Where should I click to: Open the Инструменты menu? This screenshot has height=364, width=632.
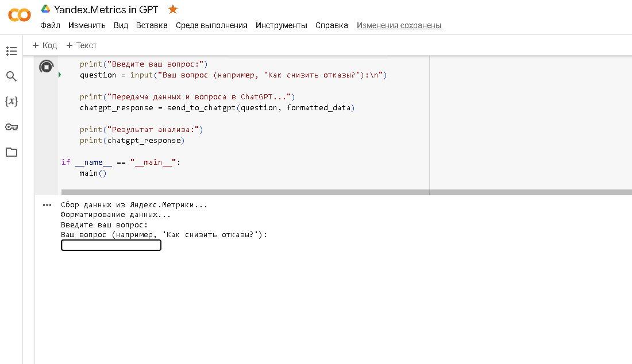[282, 25]
